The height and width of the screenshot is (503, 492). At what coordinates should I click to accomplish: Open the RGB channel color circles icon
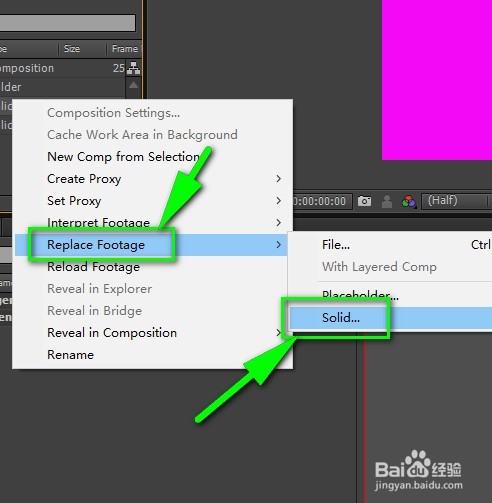pyautogui.click(x=409, y=201)
